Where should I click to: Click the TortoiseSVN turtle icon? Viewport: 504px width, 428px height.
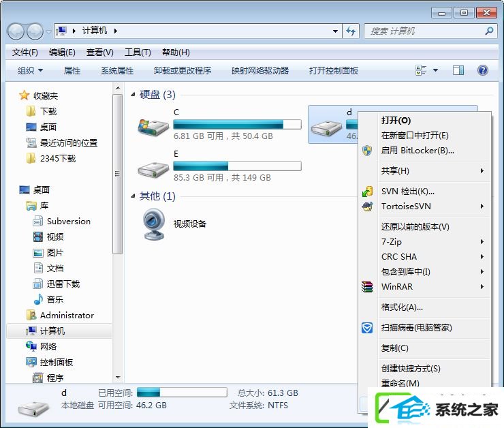[x=367, y=206]
